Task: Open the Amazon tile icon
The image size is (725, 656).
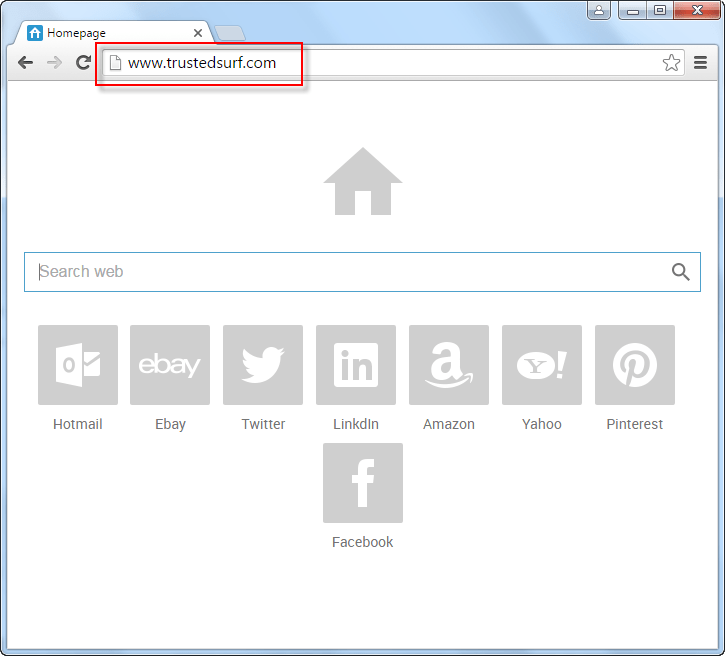Action: (449, 365)
